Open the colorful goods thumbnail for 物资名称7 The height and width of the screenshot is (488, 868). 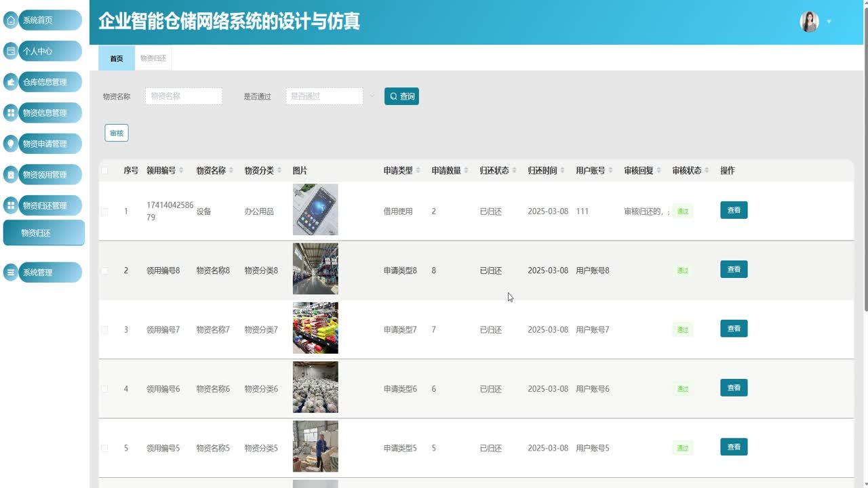click(315, 328)
